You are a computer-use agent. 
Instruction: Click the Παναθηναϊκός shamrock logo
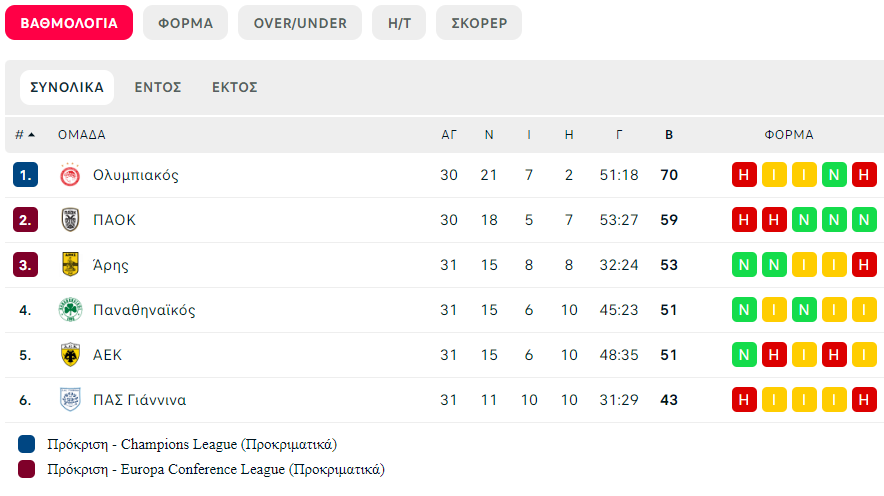[70, 309]
